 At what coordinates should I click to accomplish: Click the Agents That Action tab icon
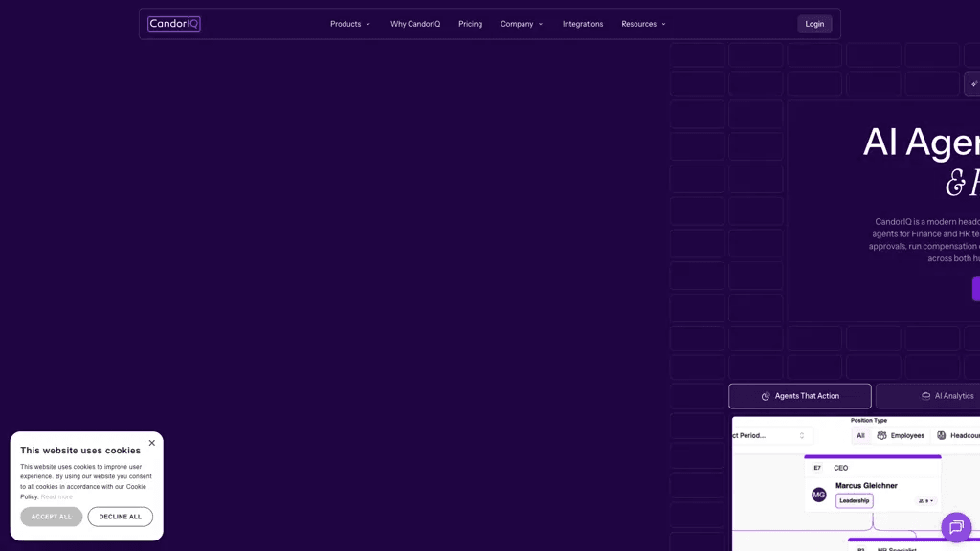pyautogui.click(x=766, y=396)
